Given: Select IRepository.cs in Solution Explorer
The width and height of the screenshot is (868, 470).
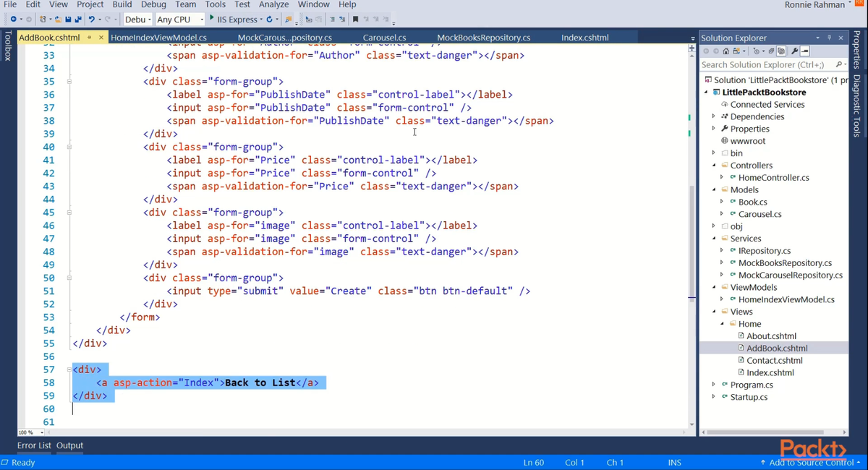Looking at the screenshot, I should coord(764,251).
